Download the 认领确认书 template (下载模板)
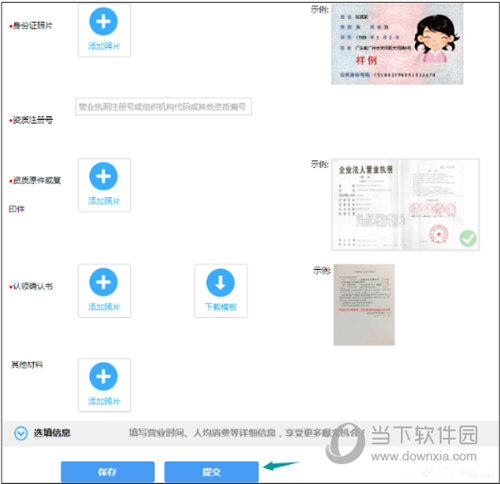The height and width of the screenshot is (484, 500). (x=221, y=291)
